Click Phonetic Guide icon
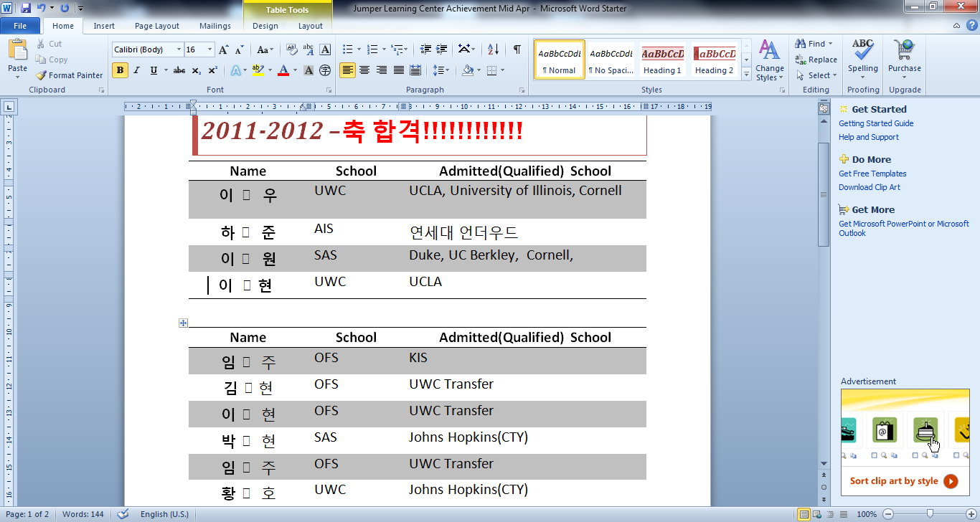Screen dimensions: 980x522 pos(308,49)
